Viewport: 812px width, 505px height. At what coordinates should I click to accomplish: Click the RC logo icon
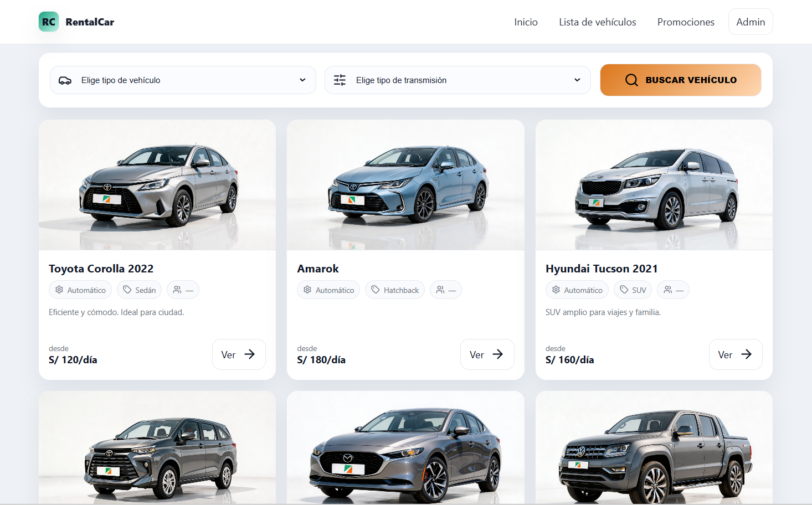tap(49, 22)
